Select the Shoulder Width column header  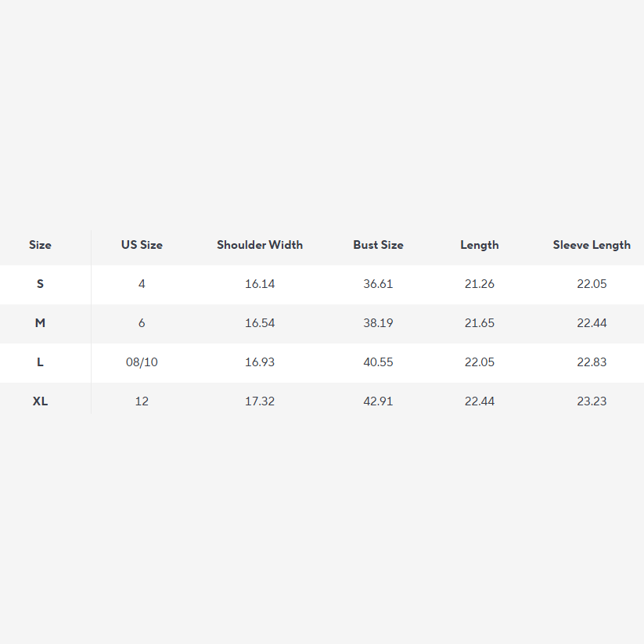[260, 245]
